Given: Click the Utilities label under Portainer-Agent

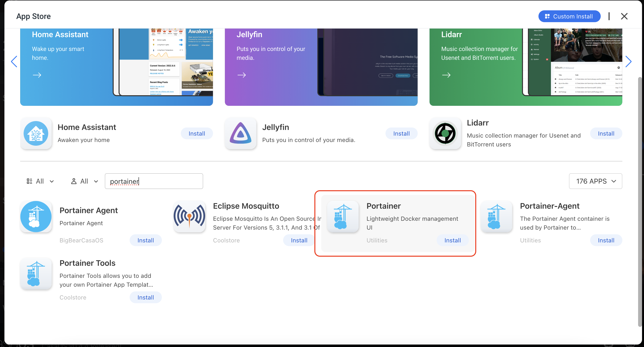Looking at the screenshot, I should pyautogui.click(x=530, y=240).
